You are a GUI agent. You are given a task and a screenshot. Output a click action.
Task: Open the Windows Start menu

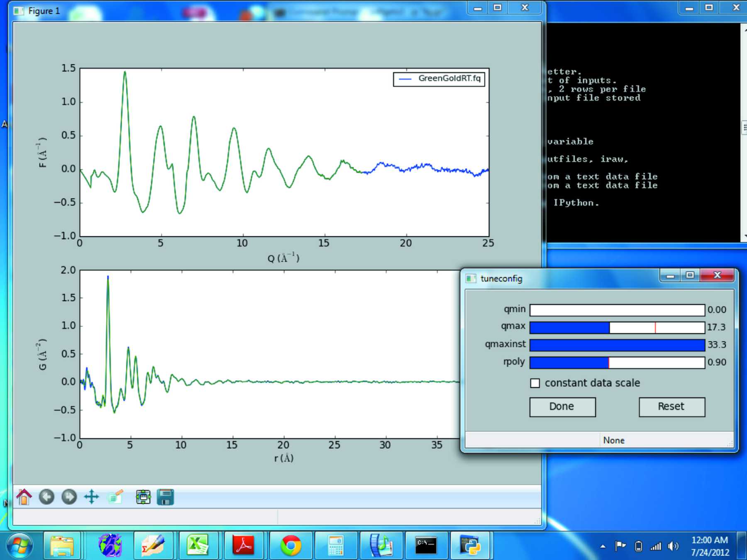[20, 545]
